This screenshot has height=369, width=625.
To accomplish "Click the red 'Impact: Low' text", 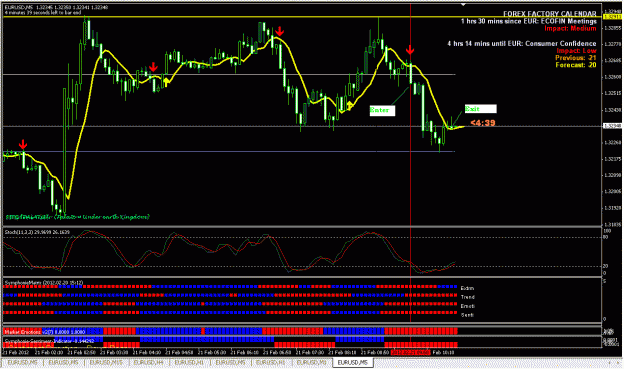I will 576,51.
